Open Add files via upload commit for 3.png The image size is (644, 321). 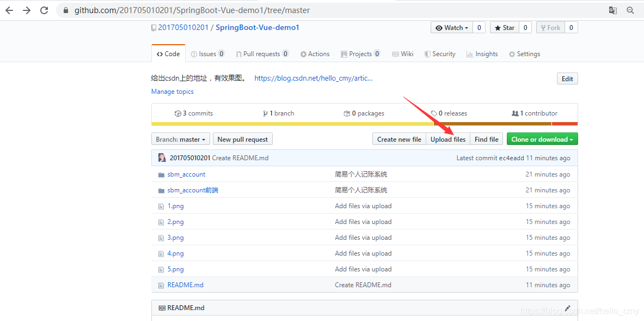tap(363, 238)
